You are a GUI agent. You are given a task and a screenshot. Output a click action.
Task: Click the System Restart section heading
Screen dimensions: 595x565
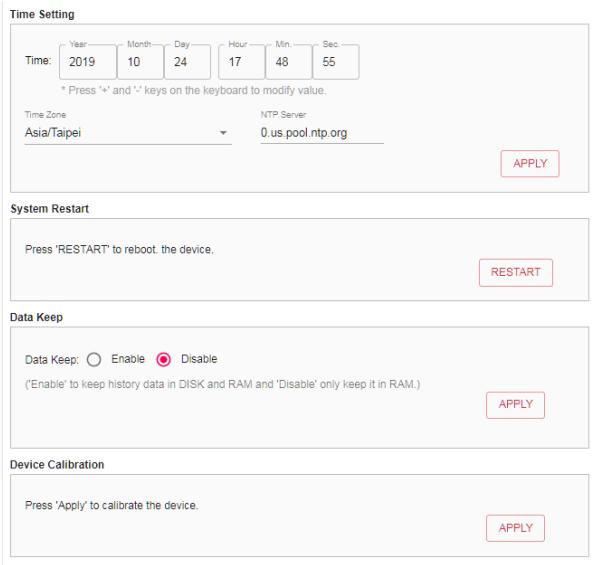coord(49,209)
